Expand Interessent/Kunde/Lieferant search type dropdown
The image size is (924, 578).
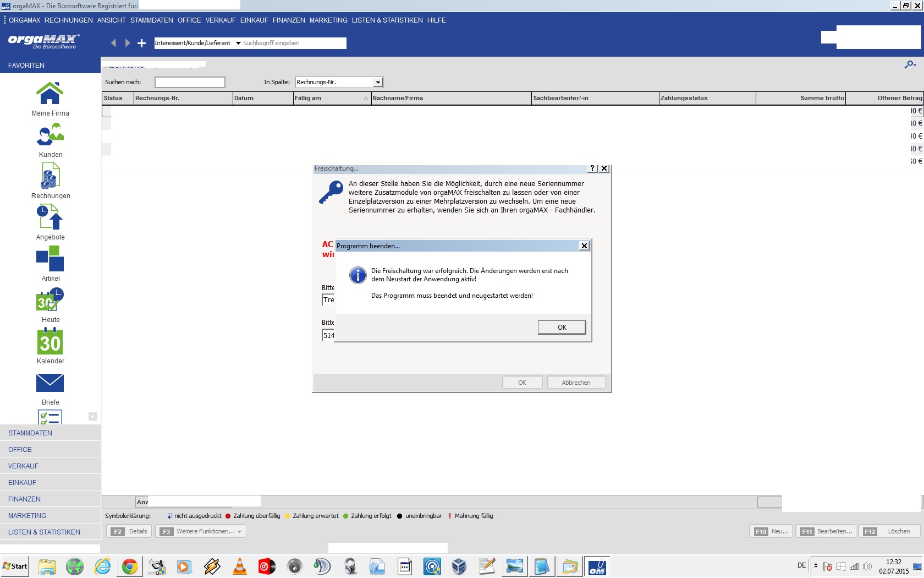click(x=238, y=43)
